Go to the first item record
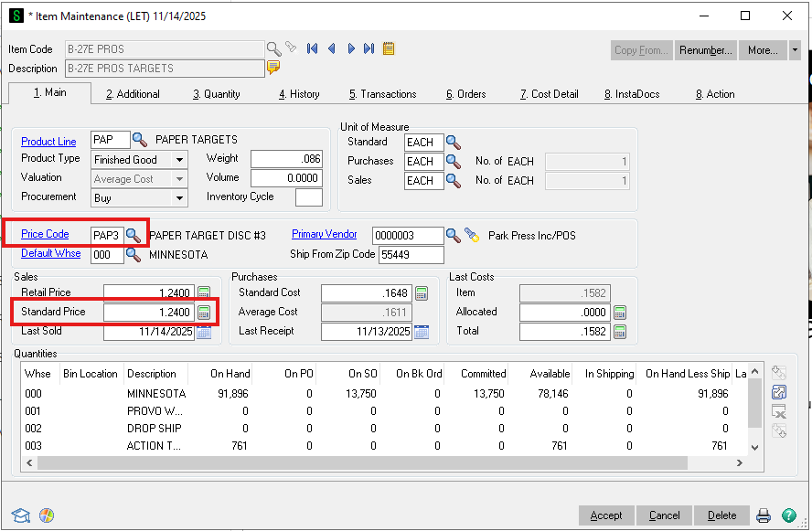 pyautogui.click(x=312, y=49)
